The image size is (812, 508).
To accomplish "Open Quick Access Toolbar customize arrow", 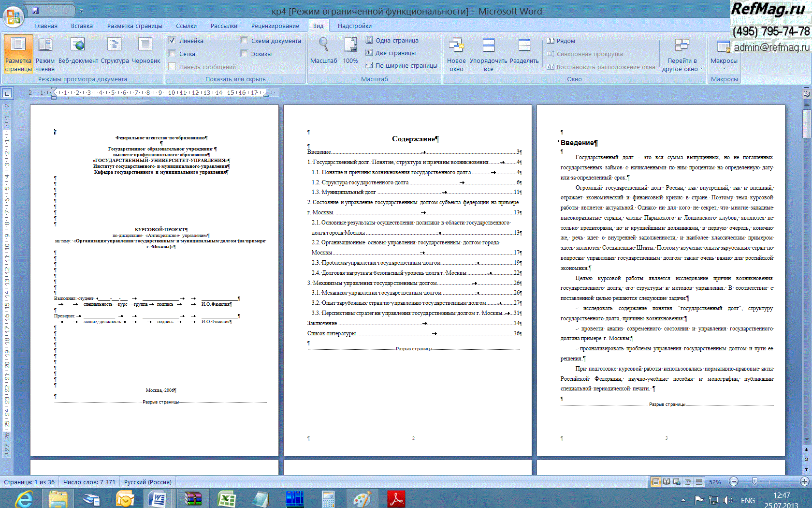I will coord(82,11).
